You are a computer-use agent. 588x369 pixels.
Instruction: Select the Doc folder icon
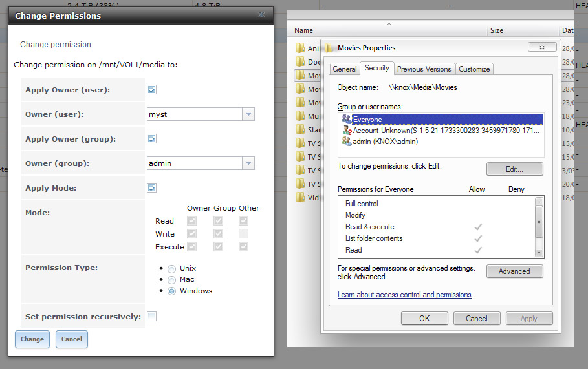300,61
